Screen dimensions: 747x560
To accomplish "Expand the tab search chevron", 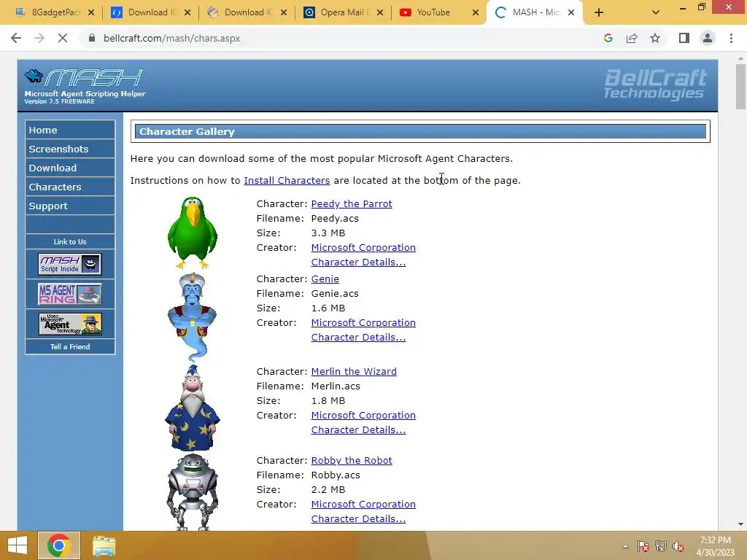I will coord(656,12).
